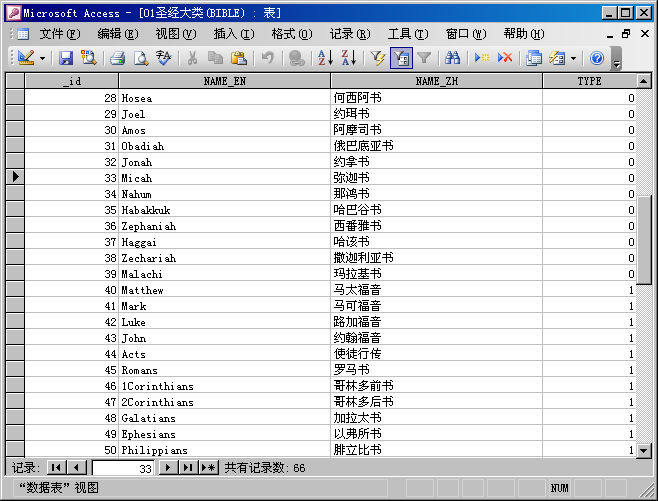658x501 pixels.
Task: Click the Paste clipboard icon
Action: [x=239, y=58]
